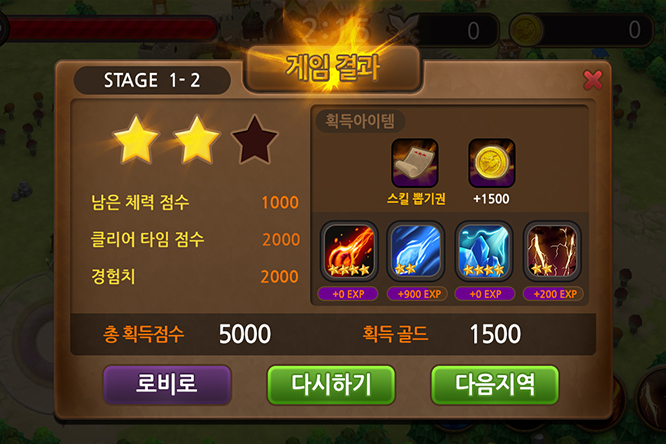Image resolution: width=666 pixels, height=444 pixels.
Task: Click the 획득아이템 section header
Action: (x=360, y=121)
